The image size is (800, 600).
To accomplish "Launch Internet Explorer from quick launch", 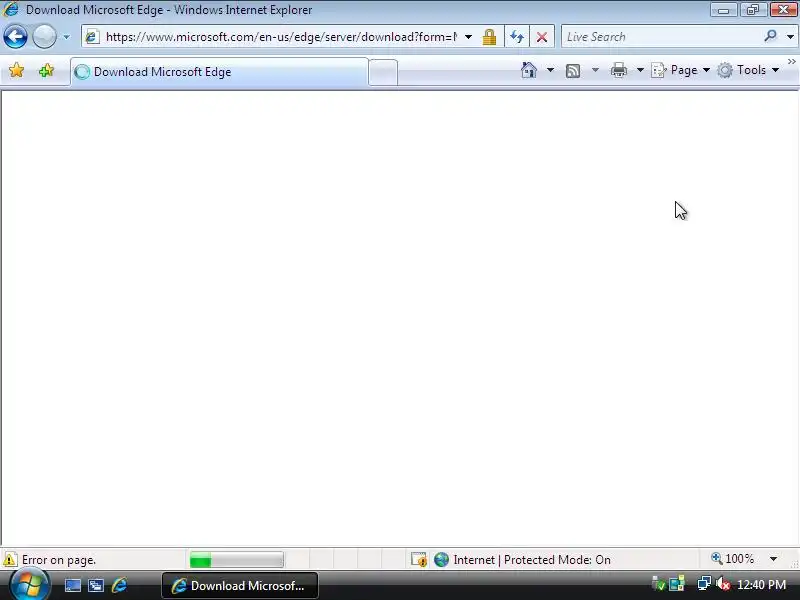I will [x=119, y=585].
